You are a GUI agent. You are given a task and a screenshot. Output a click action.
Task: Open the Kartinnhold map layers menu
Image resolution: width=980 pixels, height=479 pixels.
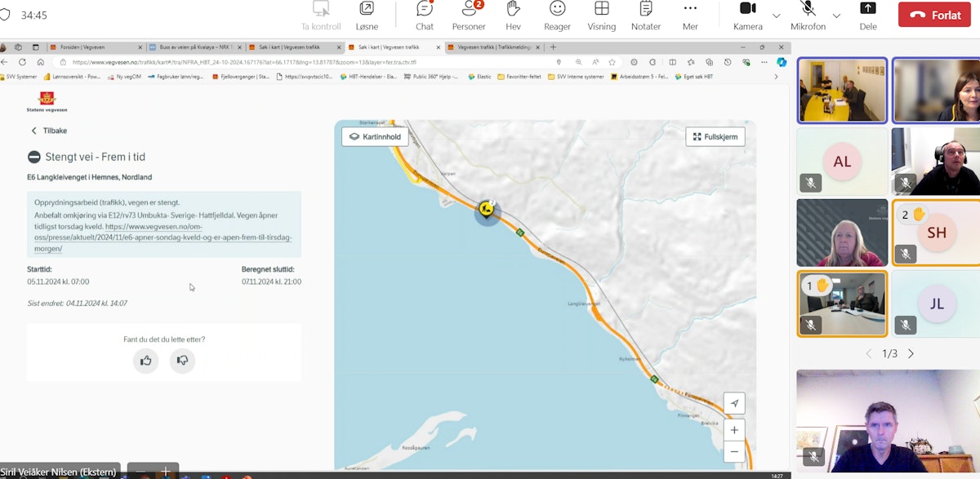(x=375, y=136)
